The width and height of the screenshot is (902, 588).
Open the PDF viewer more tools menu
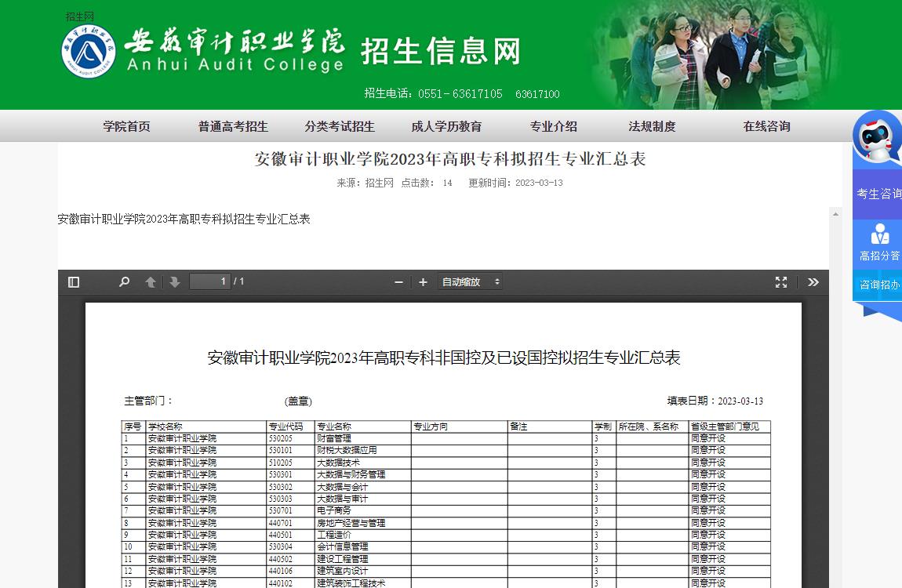click(813, 282)
